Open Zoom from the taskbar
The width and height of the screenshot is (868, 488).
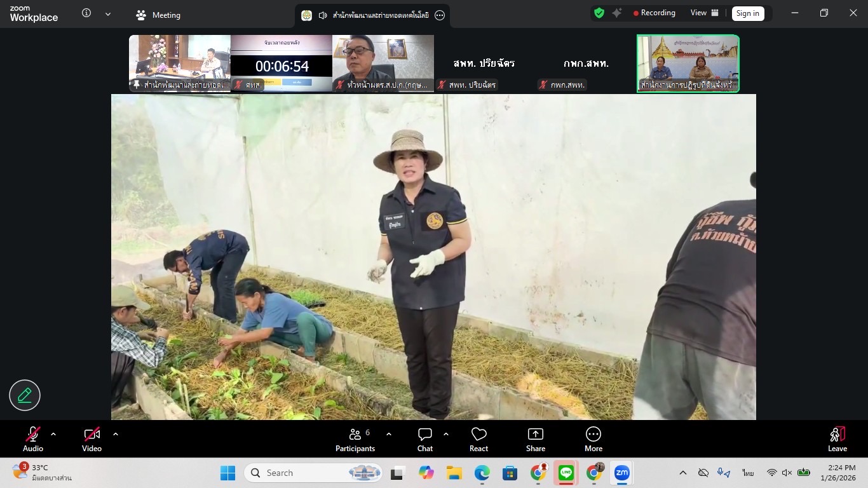[621, 473]
